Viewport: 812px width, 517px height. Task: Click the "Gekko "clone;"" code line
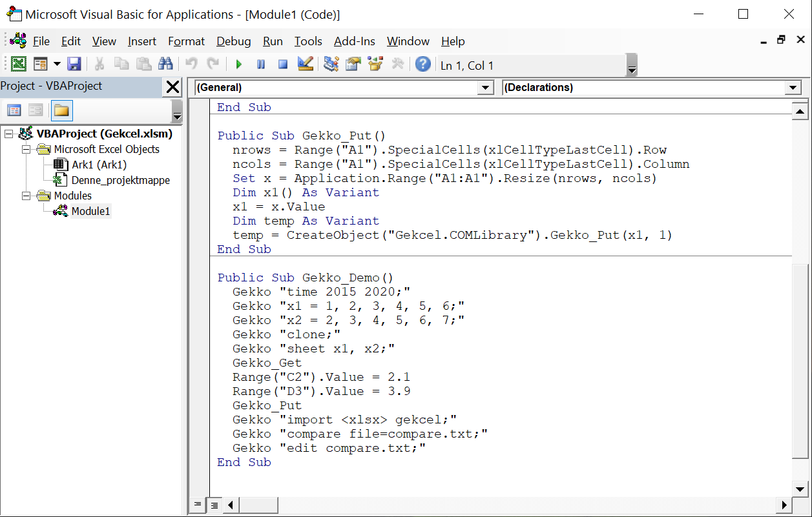[286, 334]
